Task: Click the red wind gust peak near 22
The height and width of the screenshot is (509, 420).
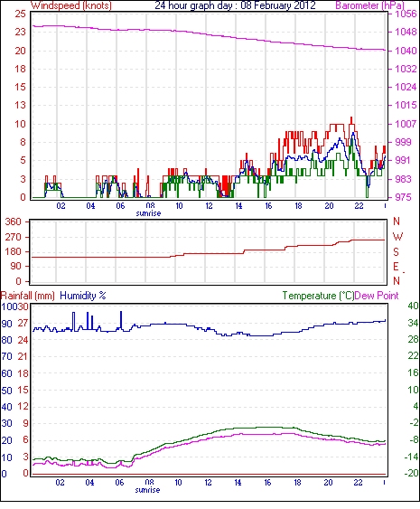Action: (351, 119)
